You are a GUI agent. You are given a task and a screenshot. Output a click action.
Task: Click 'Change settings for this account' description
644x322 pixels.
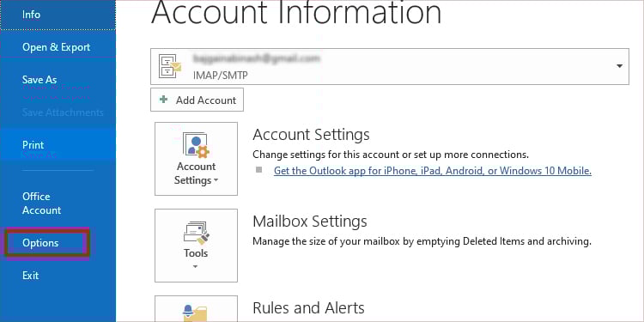point(390,155)
